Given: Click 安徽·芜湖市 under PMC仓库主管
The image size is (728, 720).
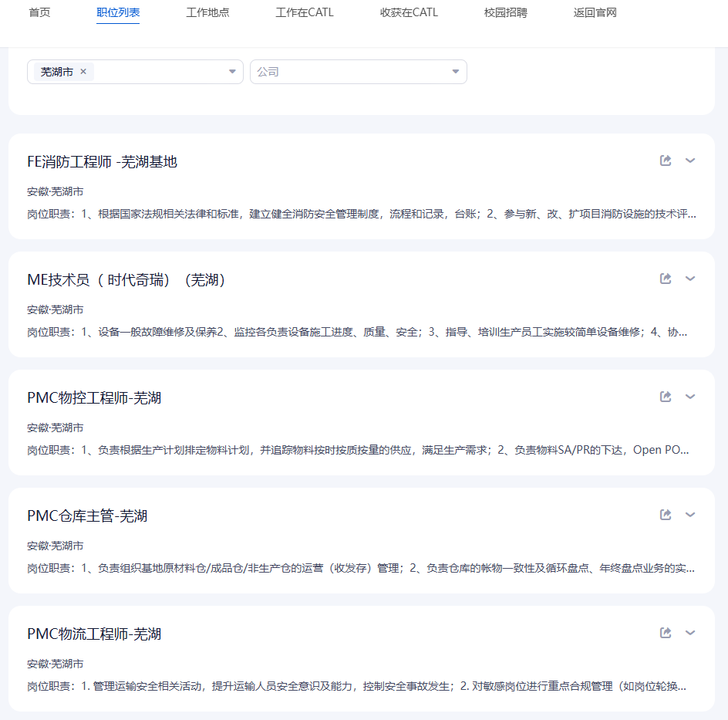Looking at the screenshot, I should point(56,546).
